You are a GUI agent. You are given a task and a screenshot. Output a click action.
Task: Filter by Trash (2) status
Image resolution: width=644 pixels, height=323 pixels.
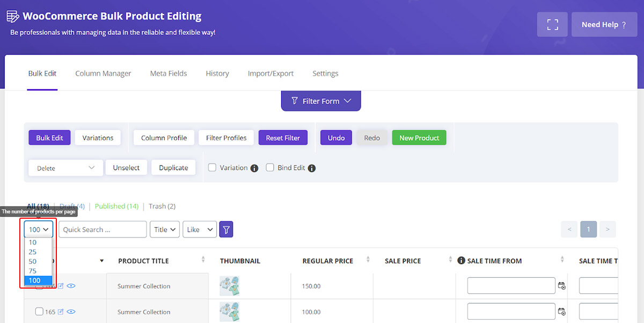pos(162,206)
